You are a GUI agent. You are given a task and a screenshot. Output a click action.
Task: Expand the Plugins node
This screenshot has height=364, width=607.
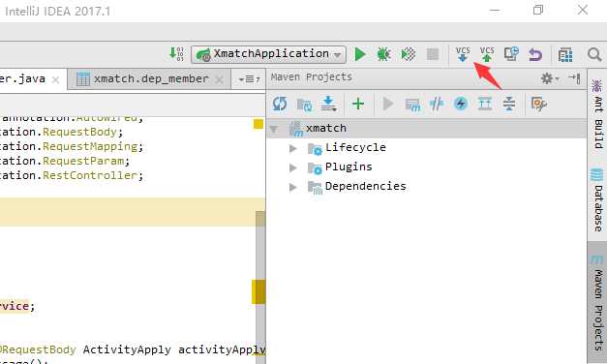(293, 167)
